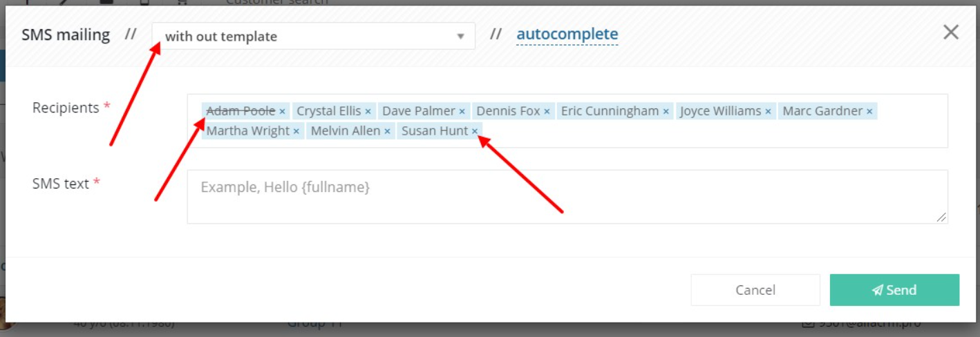980x337 pixels.
Task: Remove Eric Cunningham from recipients
Action: 666,111
